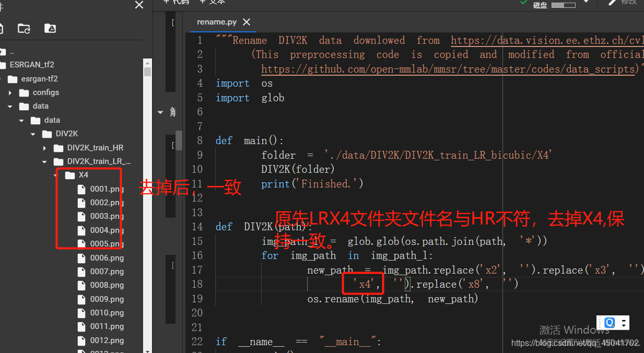The image size is (644, 353).
Task: Place cursor on 'def main():' on line 8
Action: point(250,140)
